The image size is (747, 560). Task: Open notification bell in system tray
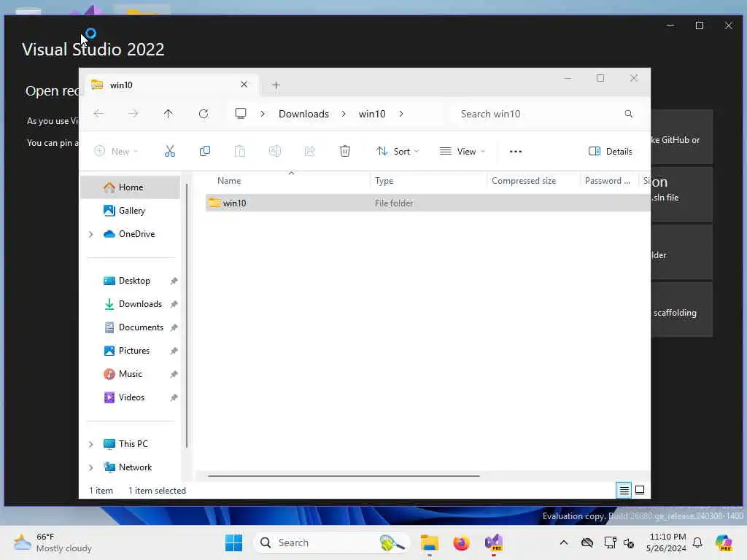point(697,542)
